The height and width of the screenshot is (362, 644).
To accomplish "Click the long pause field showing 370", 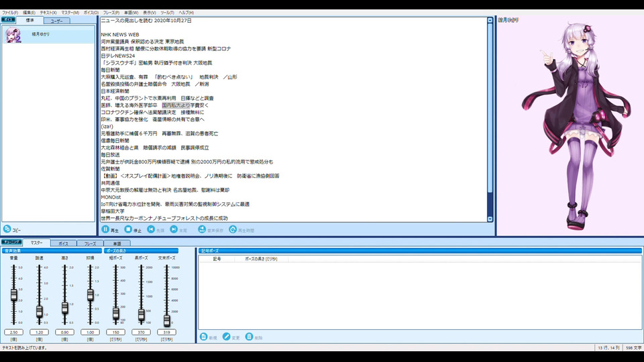I will click(x=141, y=332).
